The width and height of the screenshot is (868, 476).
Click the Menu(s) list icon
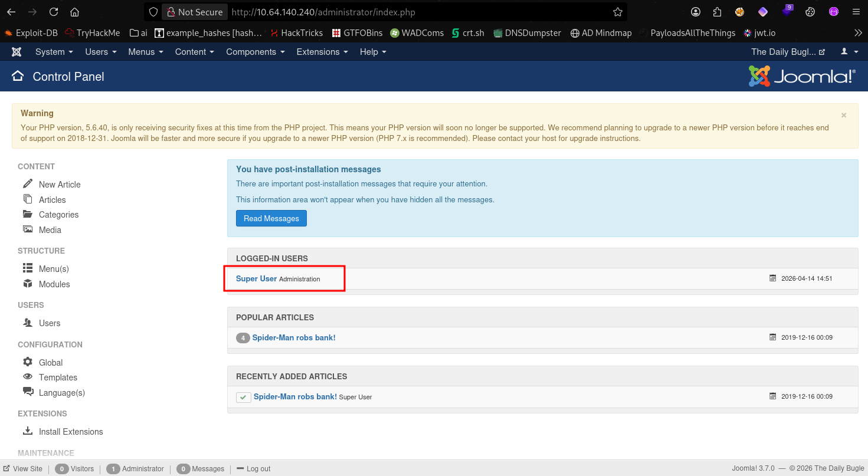[x=28, y=268]
